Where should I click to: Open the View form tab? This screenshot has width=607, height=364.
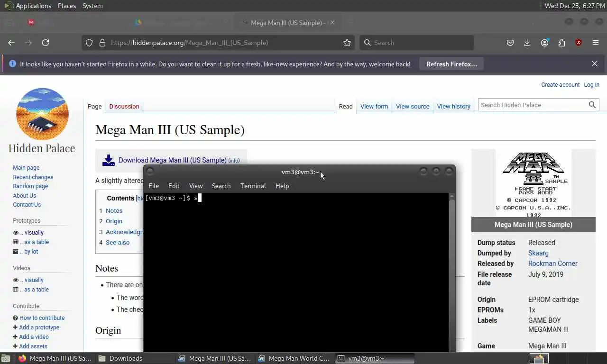[374, 106]
